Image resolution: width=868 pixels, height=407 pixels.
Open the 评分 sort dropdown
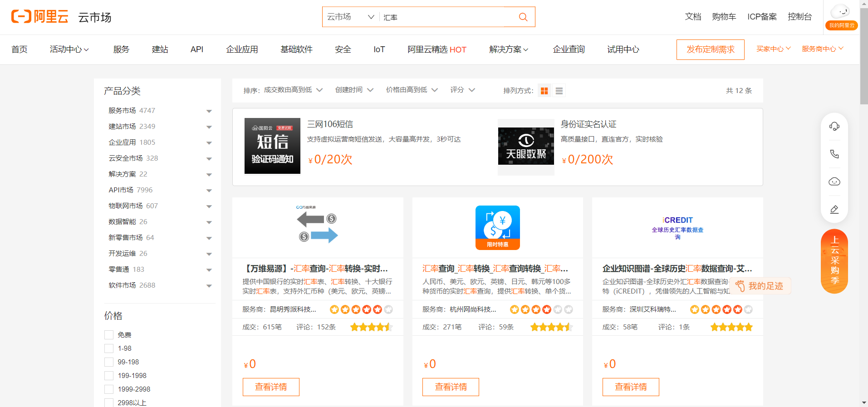[463, 90]
